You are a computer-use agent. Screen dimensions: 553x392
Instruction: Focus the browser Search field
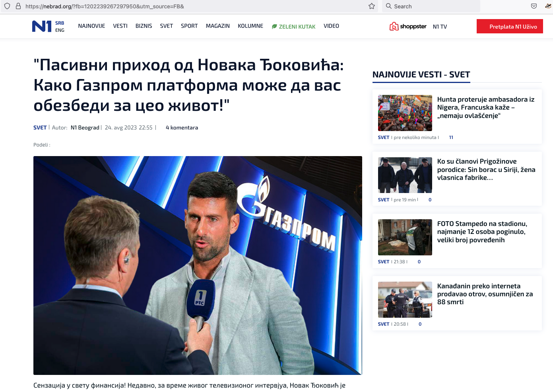pos(431,6)
